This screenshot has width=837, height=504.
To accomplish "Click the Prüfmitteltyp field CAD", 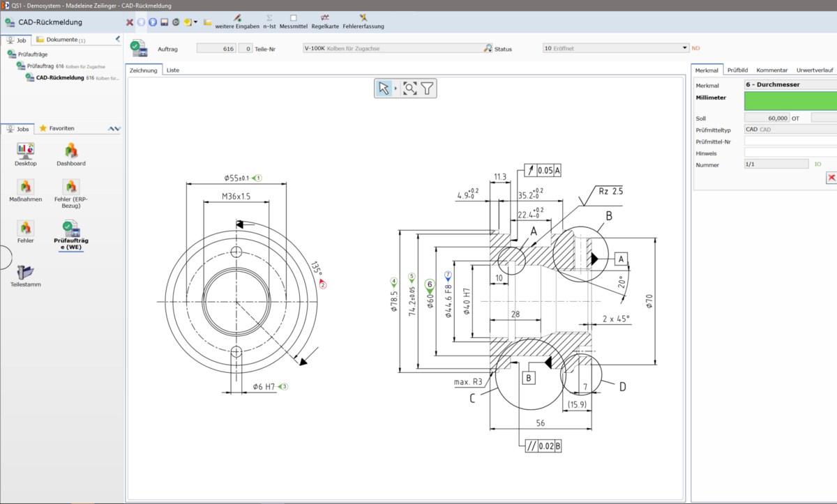I will click(790, 130).
